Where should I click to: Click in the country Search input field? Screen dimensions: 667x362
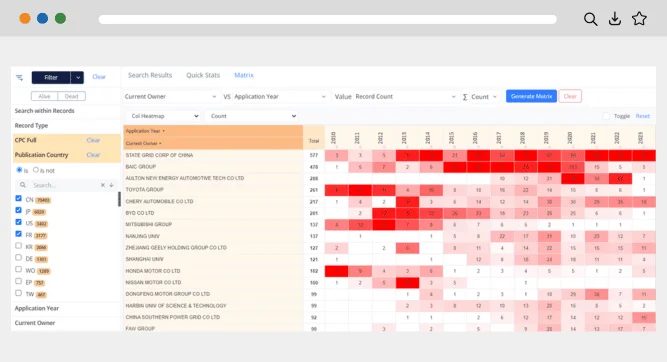[65, 185]
